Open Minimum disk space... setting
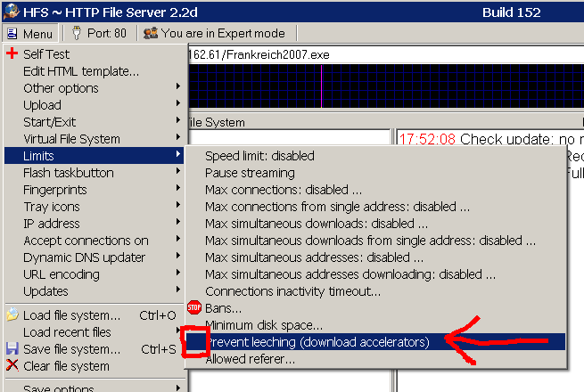Screen dimensions: 584x392 [375, 325]
